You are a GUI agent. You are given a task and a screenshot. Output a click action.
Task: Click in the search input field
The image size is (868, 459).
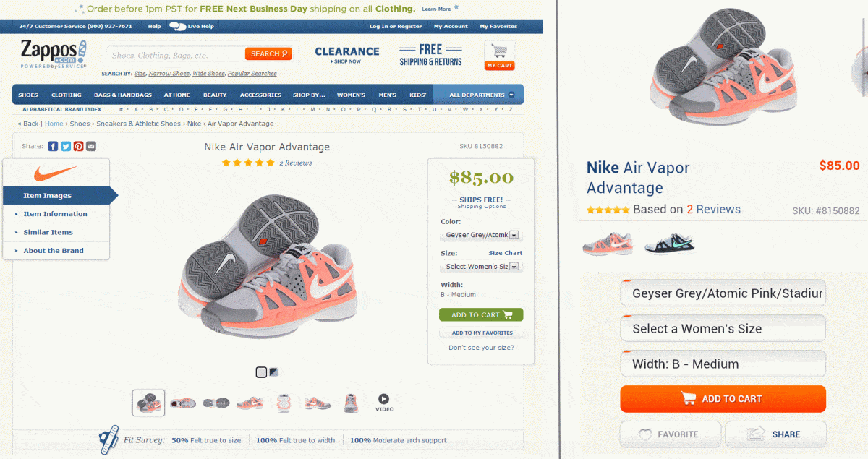coord(176,55)
